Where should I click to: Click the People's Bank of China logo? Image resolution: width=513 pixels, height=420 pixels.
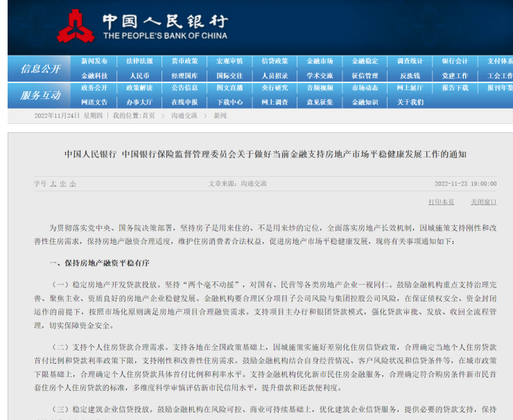75,26
